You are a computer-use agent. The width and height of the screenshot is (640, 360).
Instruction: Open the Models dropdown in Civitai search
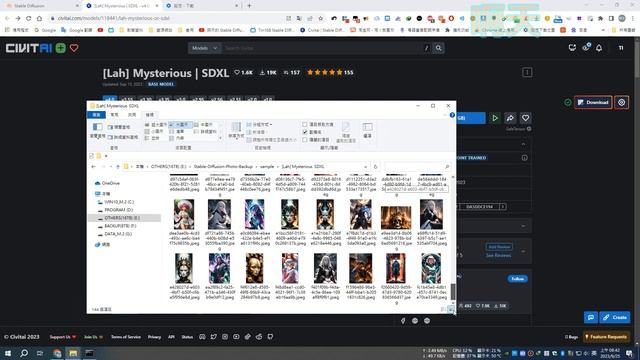coord(204,48)
